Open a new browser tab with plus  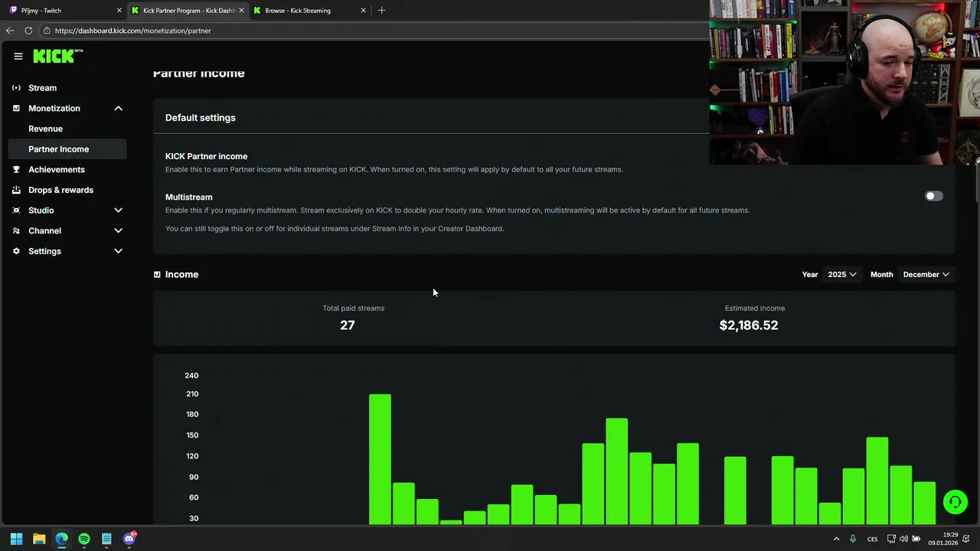pos(381,11)
